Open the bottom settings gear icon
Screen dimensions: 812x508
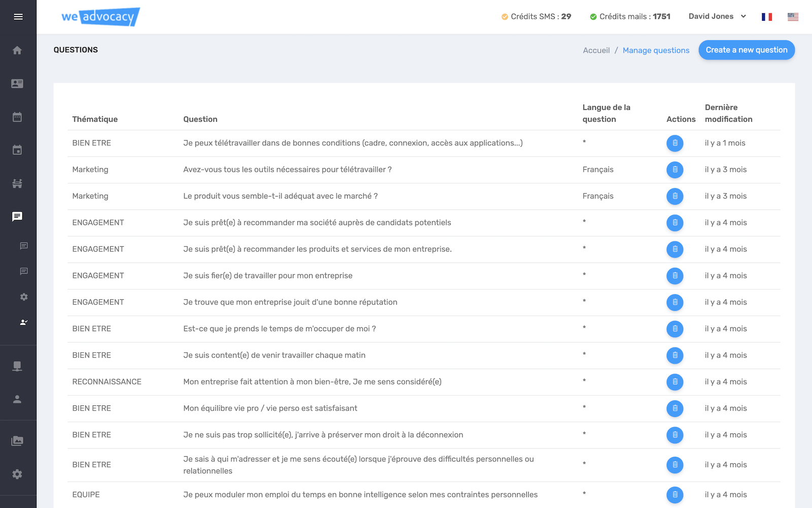17,474
